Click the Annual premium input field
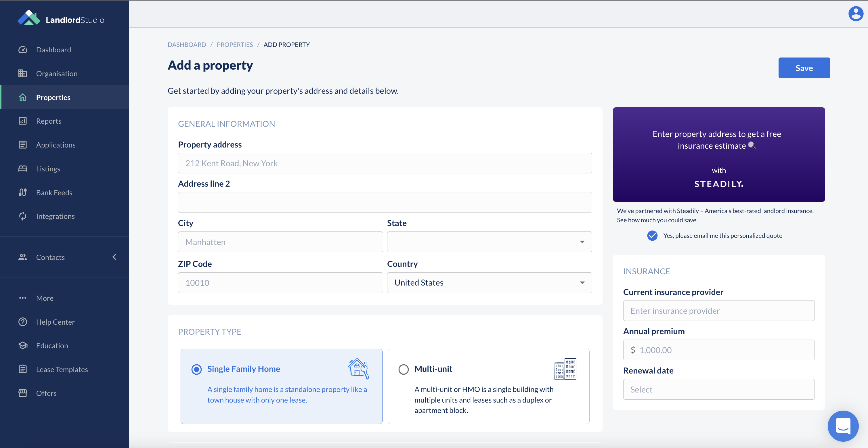The width and height of the screenshot is (868, 448). pyautogui.click(x=719, y=350)
